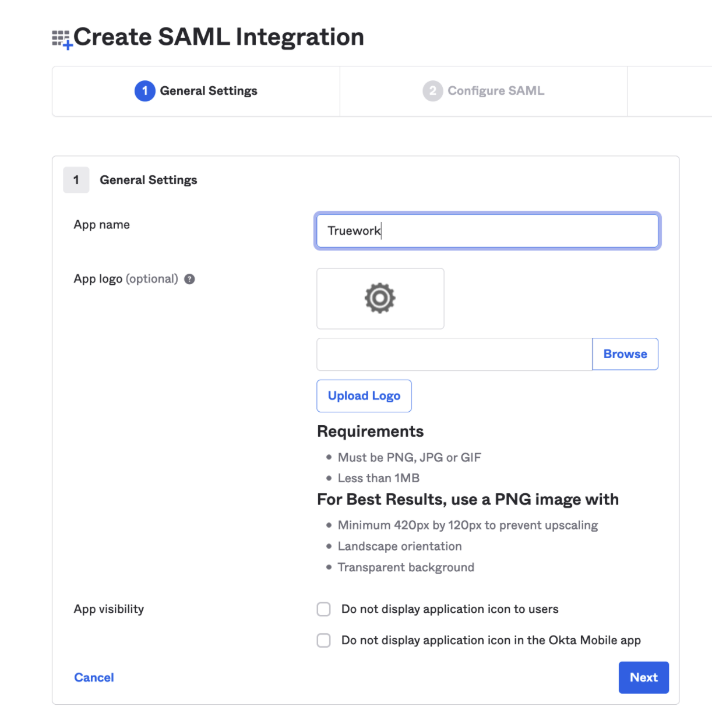The image size is (712, 728).
Task: Click the gear logo placeholder image
Action: (380, 298)
